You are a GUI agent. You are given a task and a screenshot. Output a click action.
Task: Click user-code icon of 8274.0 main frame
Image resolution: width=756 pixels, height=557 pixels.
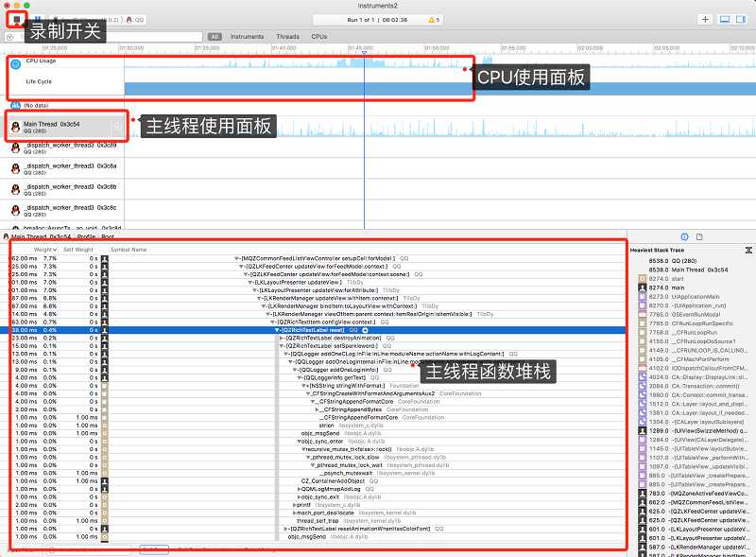(x=643, y=287)
